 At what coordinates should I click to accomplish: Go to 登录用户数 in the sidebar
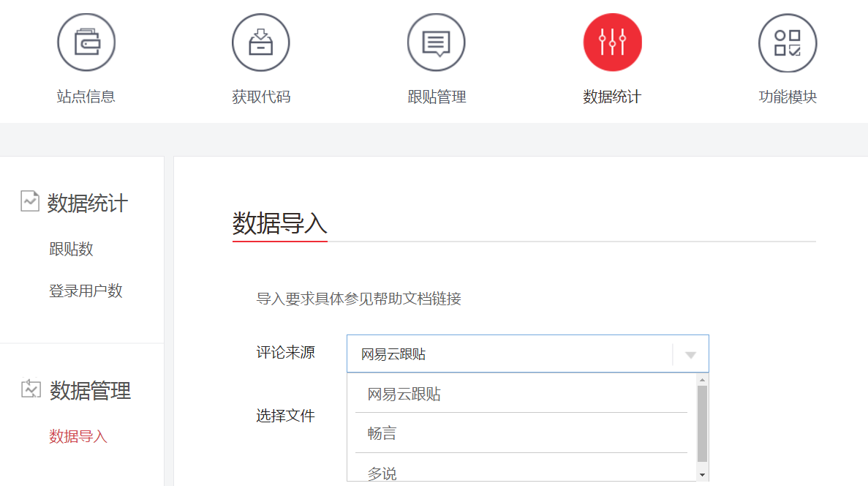pyautogui.click(x=86, y=291)
